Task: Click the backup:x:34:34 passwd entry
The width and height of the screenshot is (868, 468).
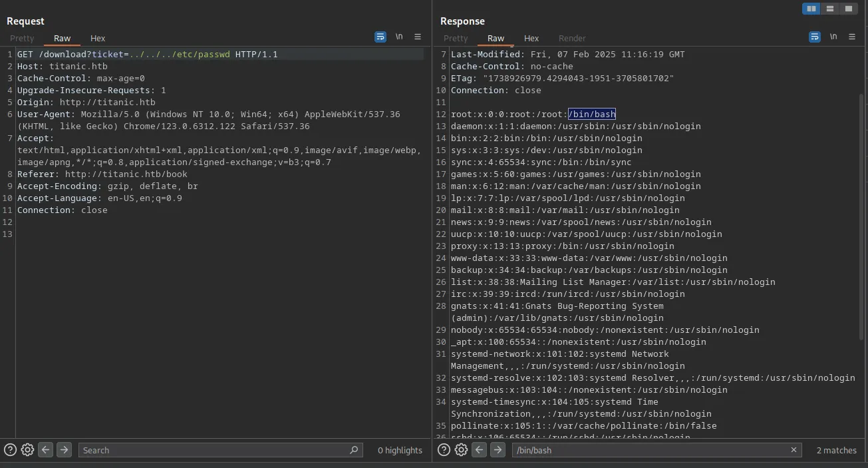Action: [589, 270]
